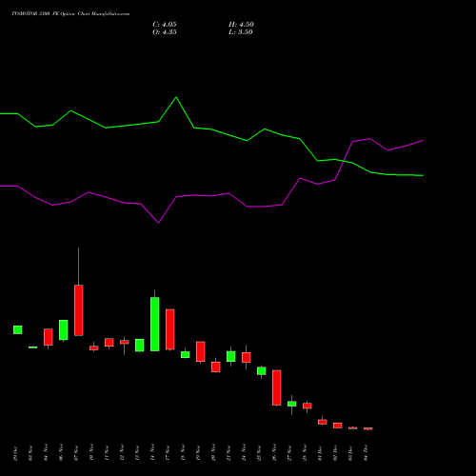Select the long red candle above 26 Nov
Image resolution: width=476 pixels, height=476 pixels.
[x=277, y=387]
